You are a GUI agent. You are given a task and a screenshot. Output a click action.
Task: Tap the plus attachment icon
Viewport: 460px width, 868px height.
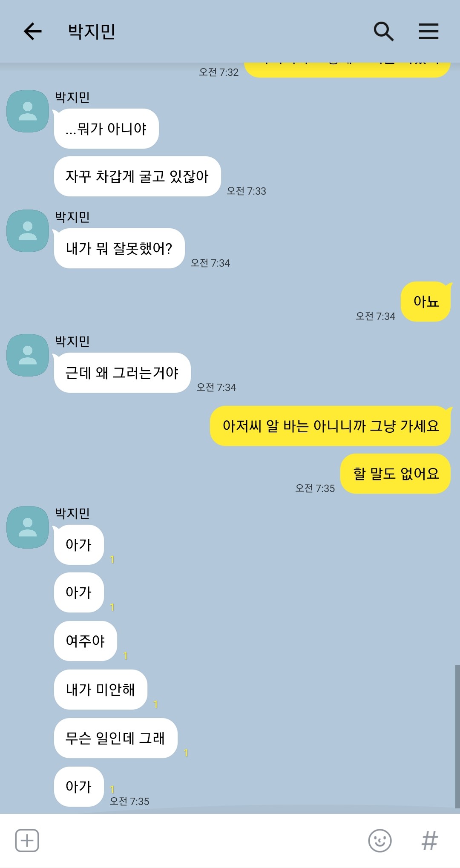(27, 840)
